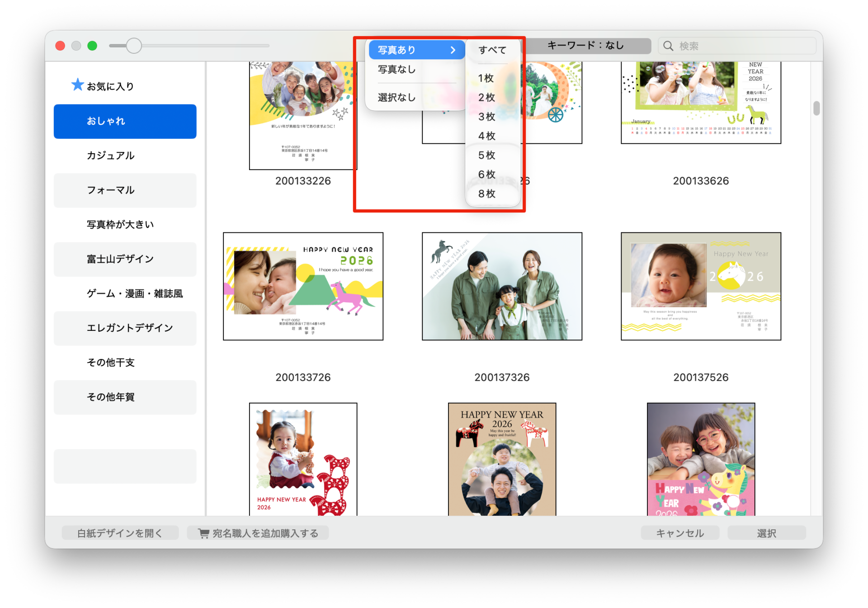The width and height of the screenshot is (868, 608).
Task: Click 白紙デザインを開く button
Action: click(120, 533)
